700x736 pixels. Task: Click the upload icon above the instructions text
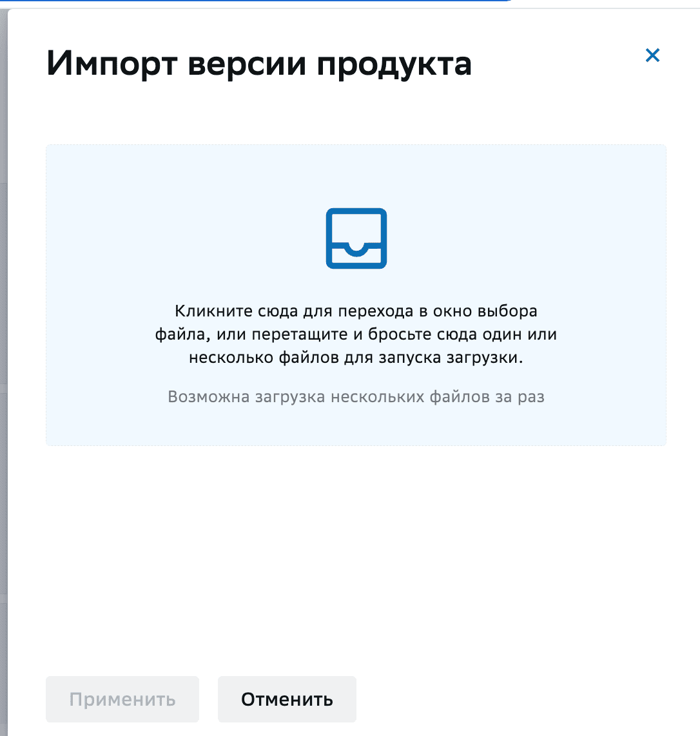[356, 238]
